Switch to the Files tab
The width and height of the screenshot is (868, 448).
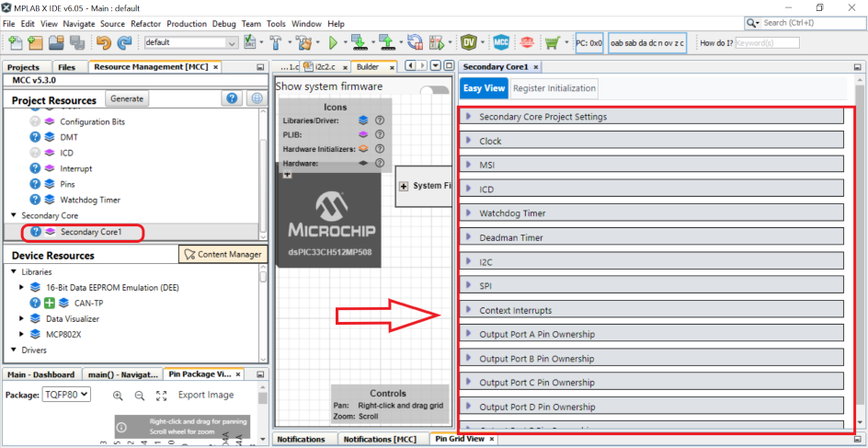66,67
